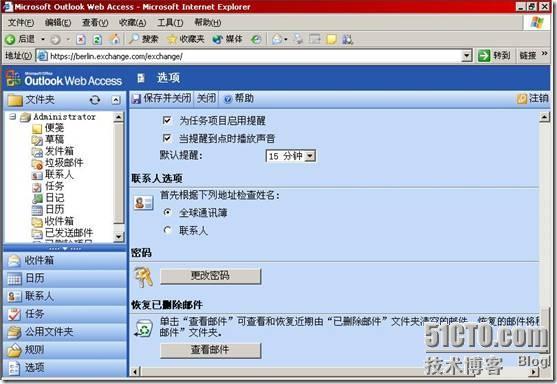557x384 pixels.
Task: Open the 编辑(E) menu
Action: tap(58, 23)
